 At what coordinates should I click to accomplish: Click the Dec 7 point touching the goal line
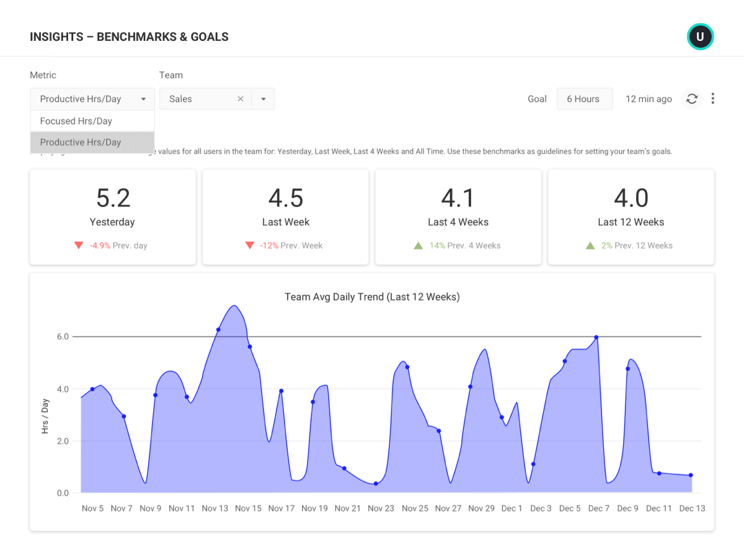click(595, 338)
